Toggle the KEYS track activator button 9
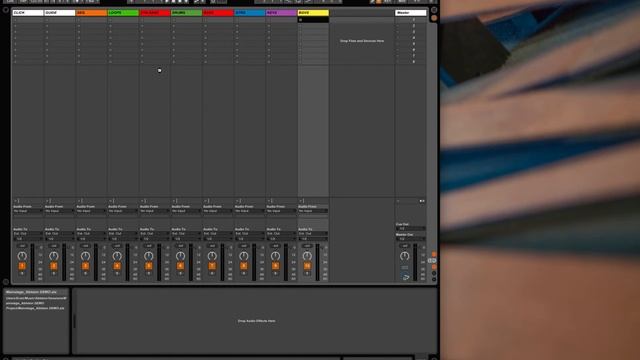640x360 pixels. [276, 266]
